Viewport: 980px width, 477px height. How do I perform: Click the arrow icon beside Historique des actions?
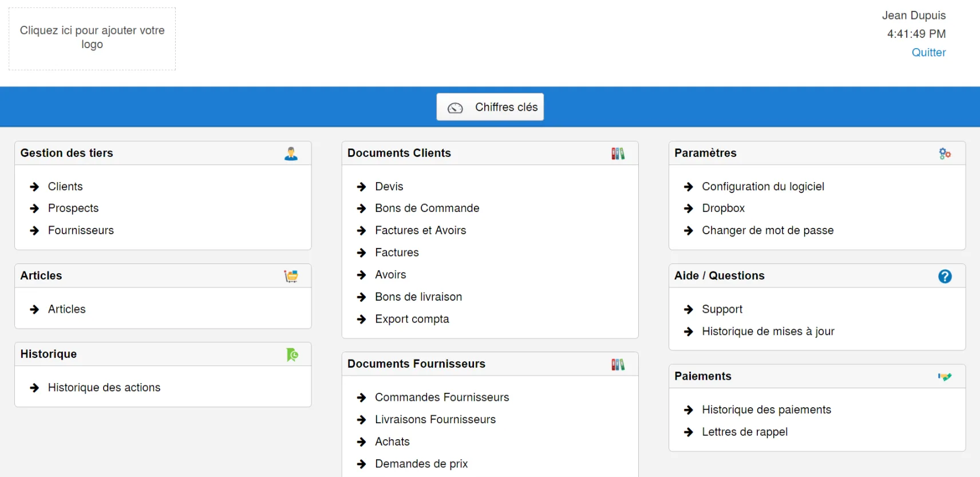(x=34, y=388)
